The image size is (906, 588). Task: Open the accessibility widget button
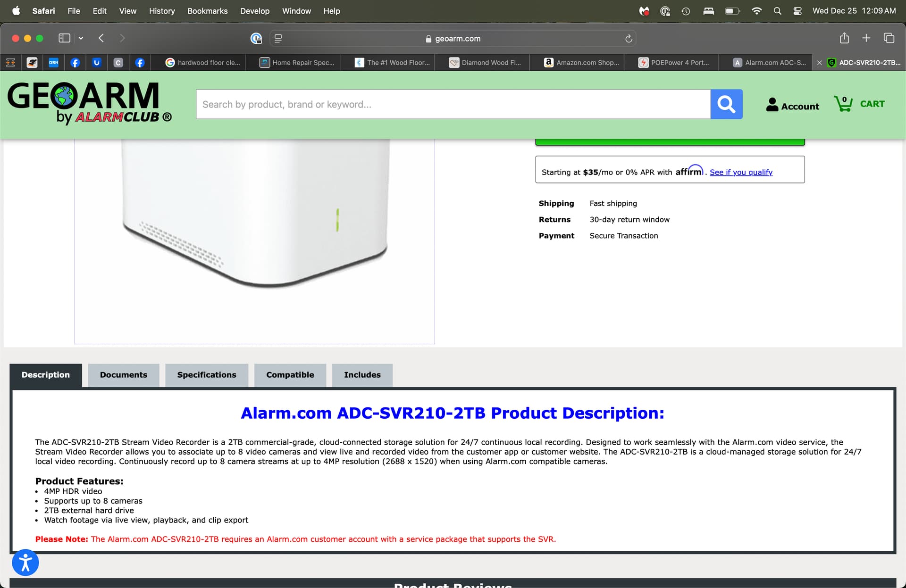(x=25, y=563)
